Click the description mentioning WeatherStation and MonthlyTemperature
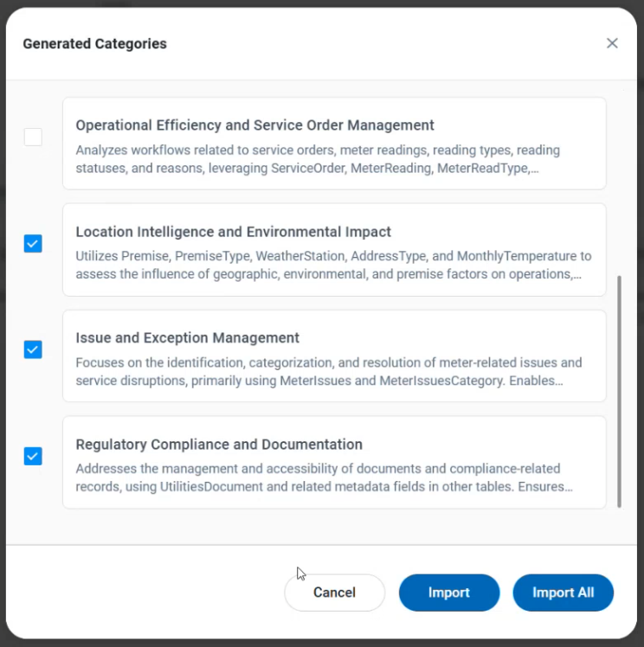Viewport: 644px width, 647px height. point(333,266)
